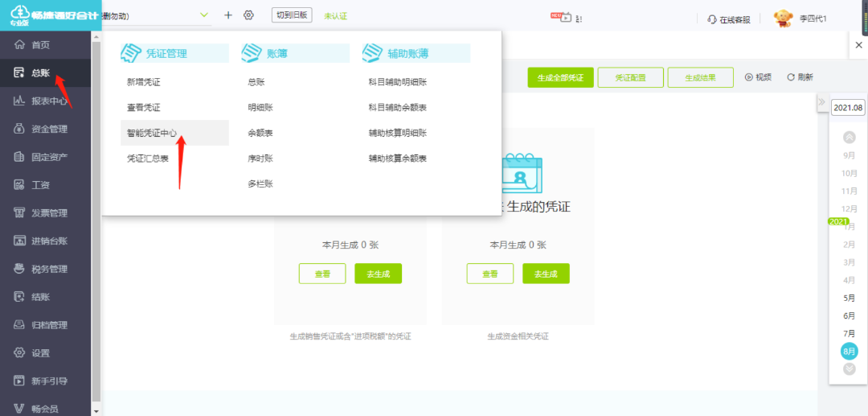Click 去生成 in the sales voucher card
The width and height of the screenshot is (868, 416).
point(378,274)
